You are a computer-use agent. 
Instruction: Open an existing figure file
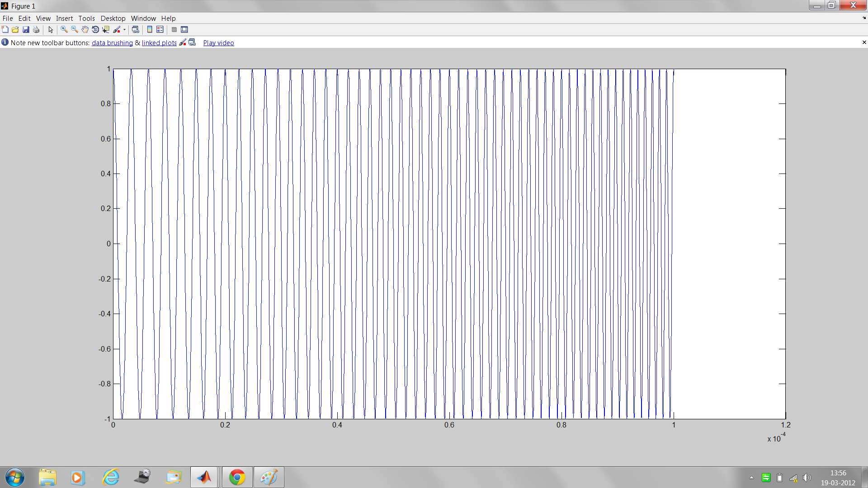pos(15,29)
